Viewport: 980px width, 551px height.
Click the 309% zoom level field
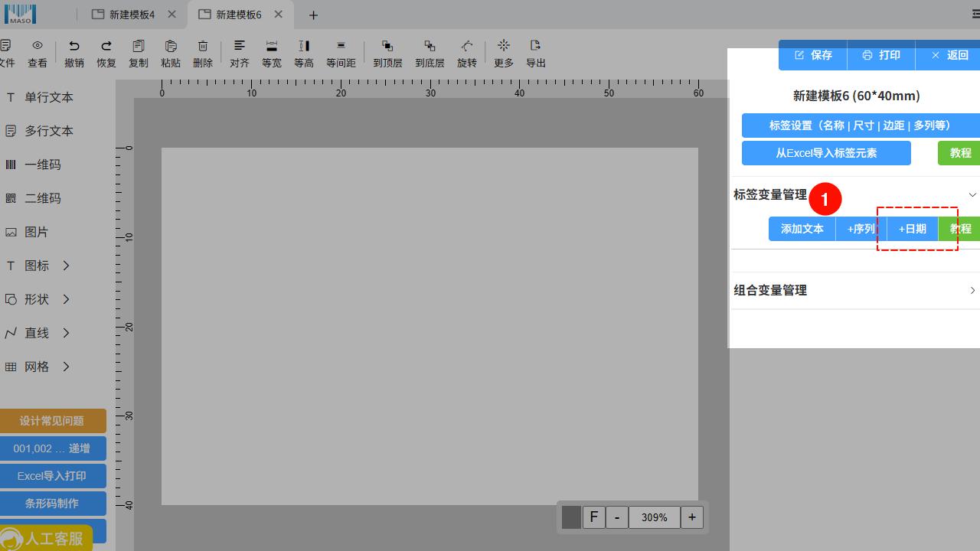pyautogui.click(x=655, y=517)
